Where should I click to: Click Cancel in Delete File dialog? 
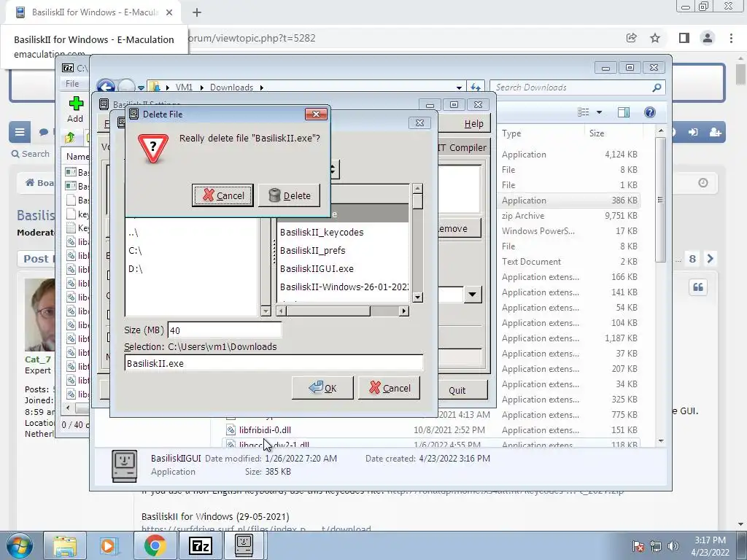tap(222, 195)
